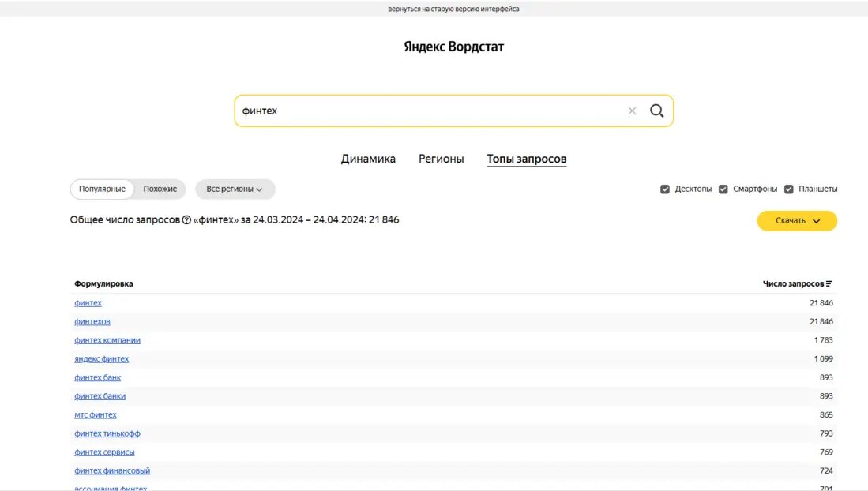Expand the Скачать download dropdown
The image size is (868, 491).
pyautogui.click(x=797, y=220)
